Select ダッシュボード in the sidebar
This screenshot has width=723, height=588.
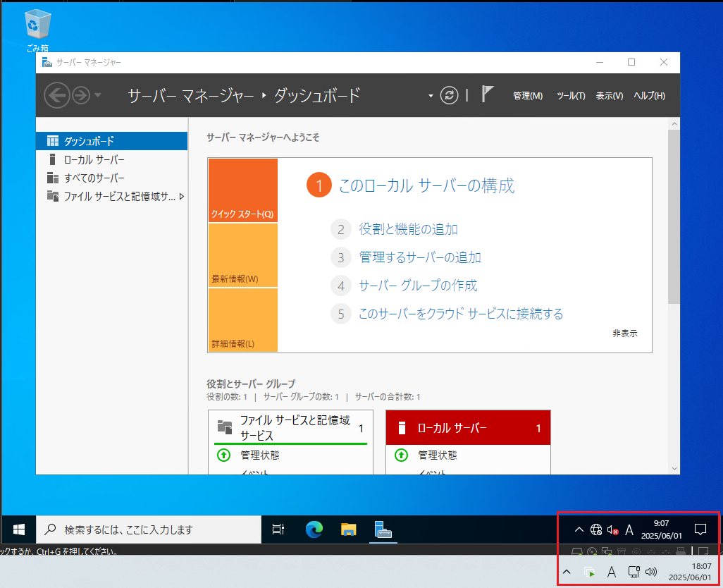coord(111,141)
